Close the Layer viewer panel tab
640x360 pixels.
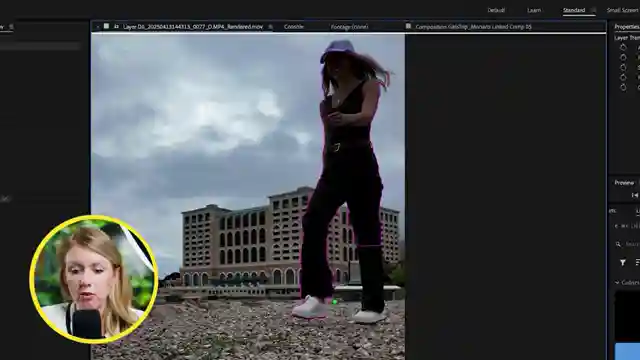tap(98, 27)
